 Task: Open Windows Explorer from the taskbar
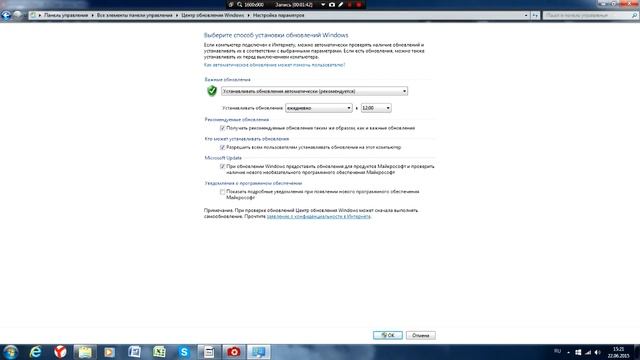pyautogui.click(x=85, y=352)
